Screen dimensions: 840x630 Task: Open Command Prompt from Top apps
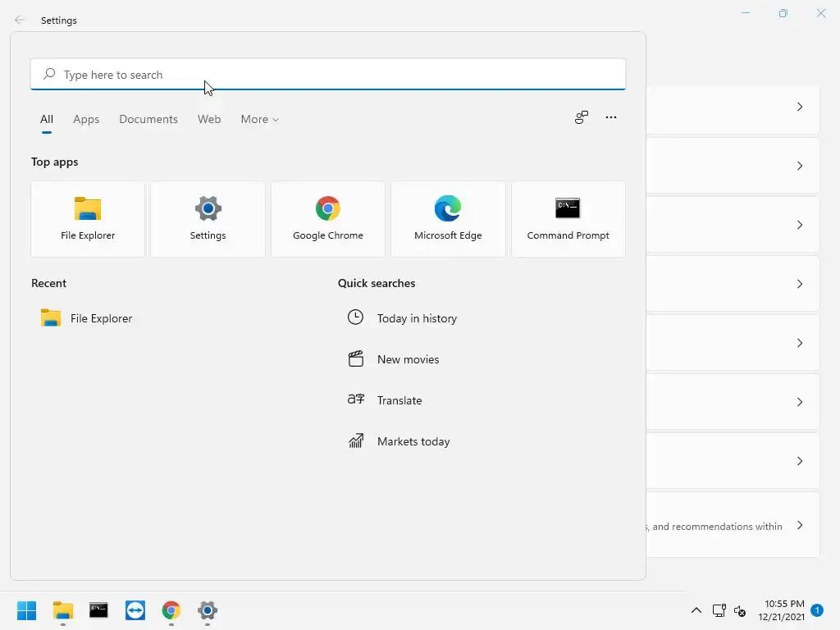pos(568,219)
